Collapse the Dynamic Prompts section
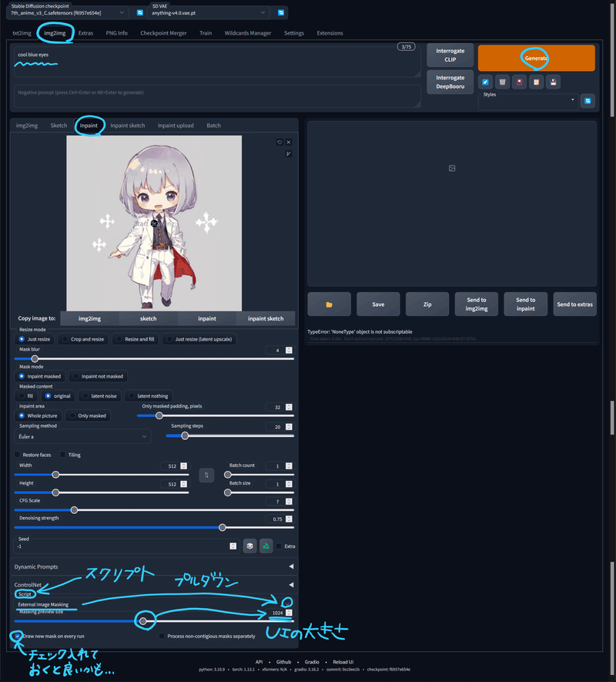Viewport: 616px width, 682px height. (x=290, y=566)
